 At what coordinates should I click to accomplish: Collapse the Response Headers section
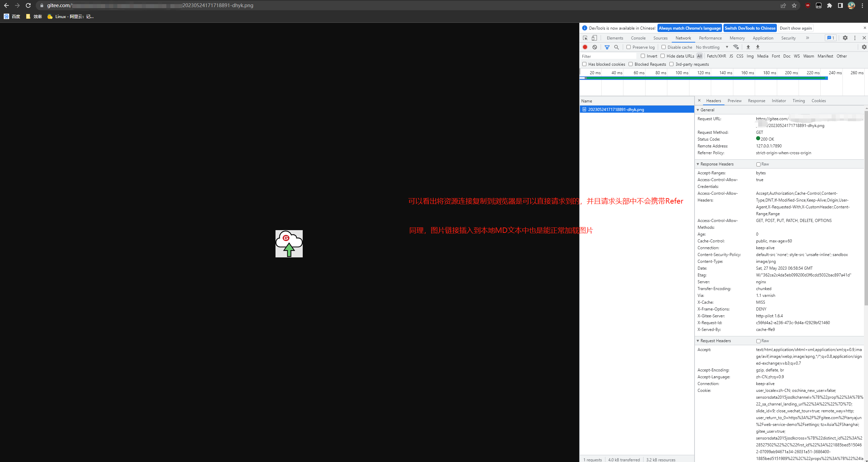pos(698,164)
